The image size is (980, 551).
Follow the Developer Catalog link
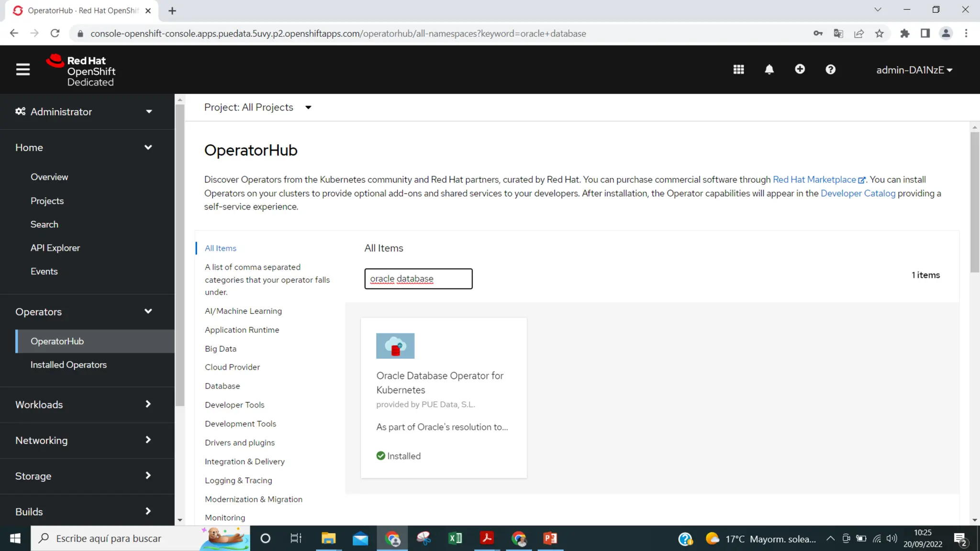(857, 193)
